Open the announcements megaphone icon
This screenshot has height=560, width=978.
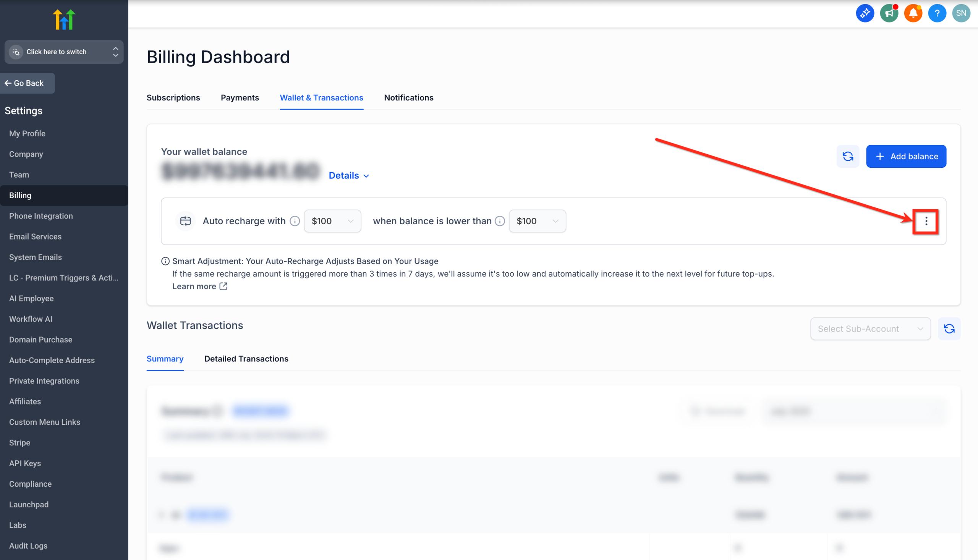click(889, 13)
